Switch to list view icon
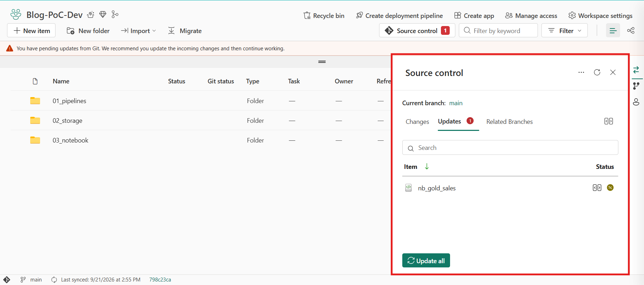This screenshot has width=644, height=285. pyautogui.click(x=613, y=31)
